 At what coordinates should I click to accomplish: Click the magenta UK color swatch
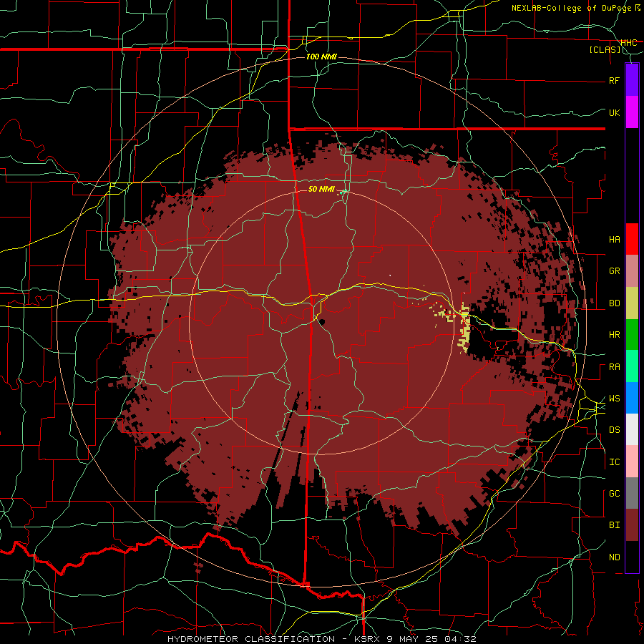[632, 112]
